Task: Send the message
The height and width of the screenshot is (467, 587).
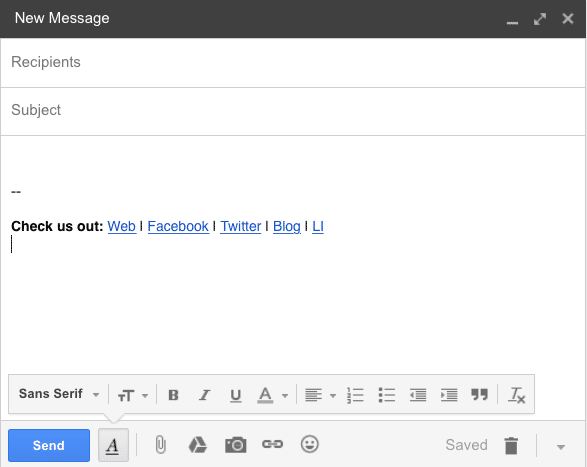Action: [49, 445]
